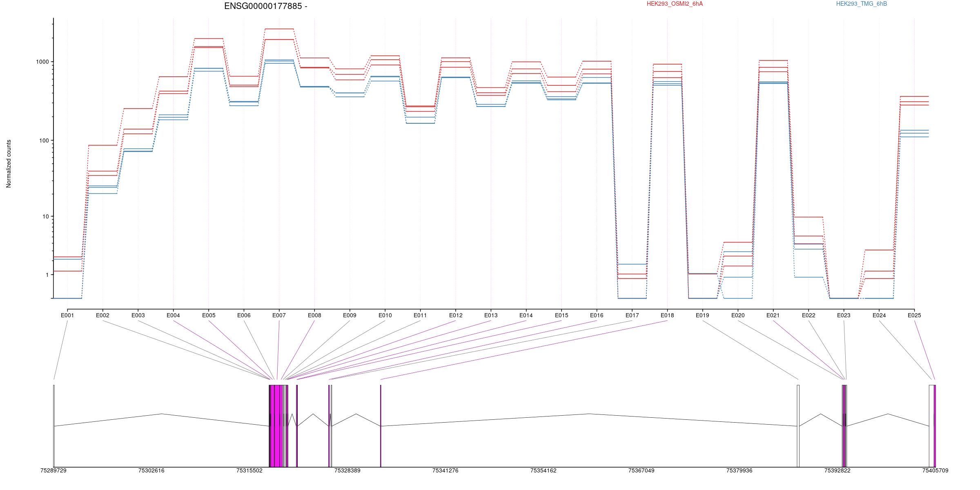Click genomic coordinate 75328389
This screenshot has width=980, height=490.
[347, 470]
